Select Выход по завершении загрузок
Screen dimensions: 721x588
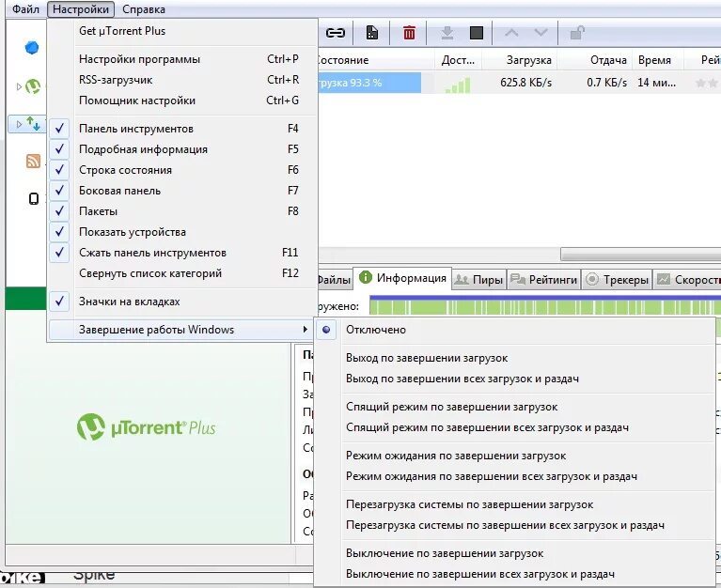pos(515,358)
